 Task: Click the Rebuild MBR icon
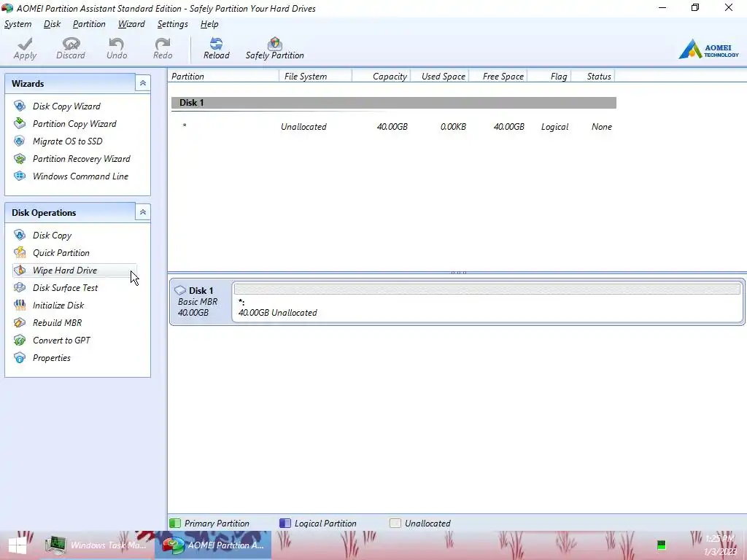pos(20,323)
